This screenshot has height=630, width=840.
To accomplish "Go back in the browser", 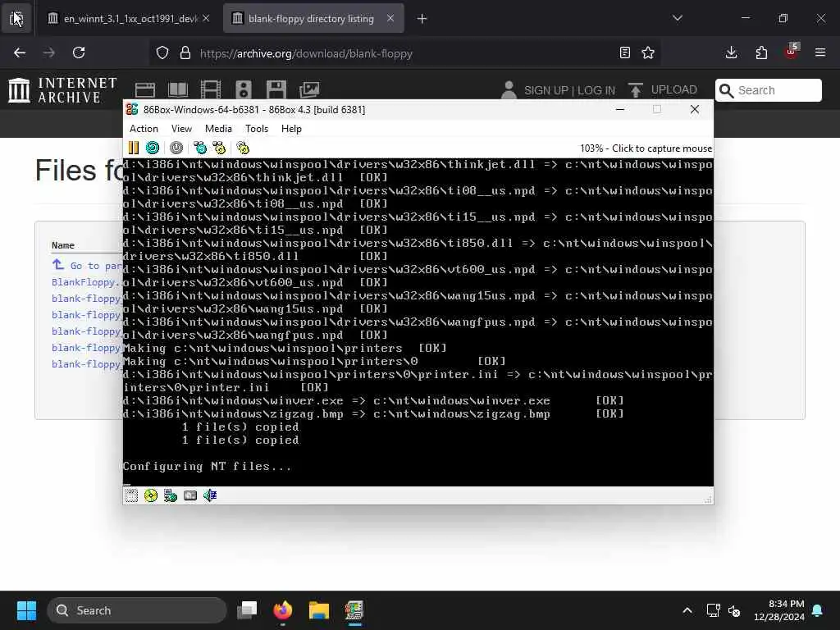I will click(x=20, y=52).
